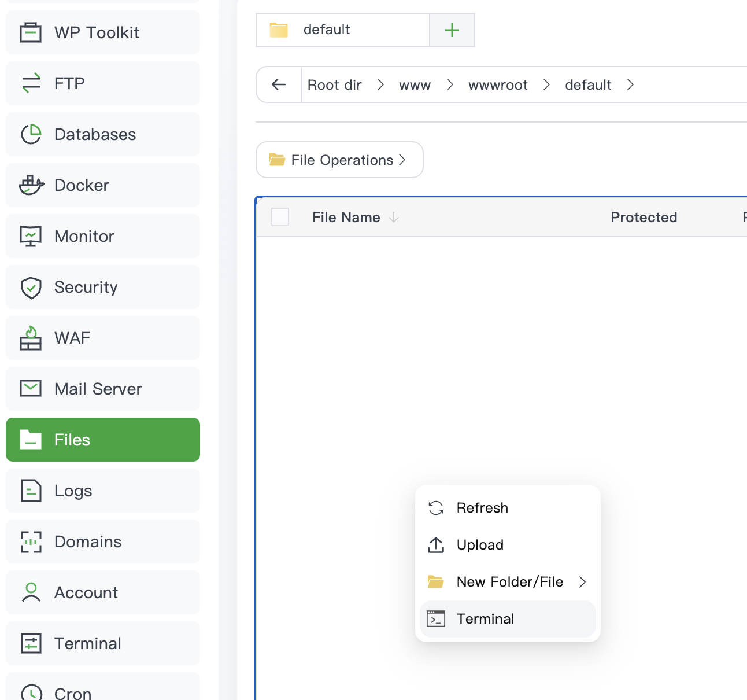Click the Databases pie icon
The height and width of the screenshot is (700, 747).
click(31, 134)
